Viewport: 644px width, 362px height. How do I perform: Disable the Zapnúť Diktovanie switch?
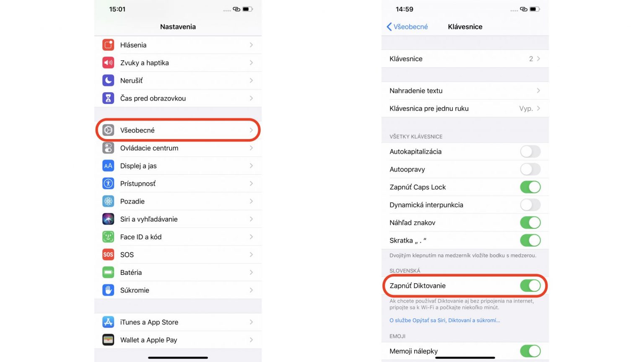pyautogui.click(x=530, y=286)
